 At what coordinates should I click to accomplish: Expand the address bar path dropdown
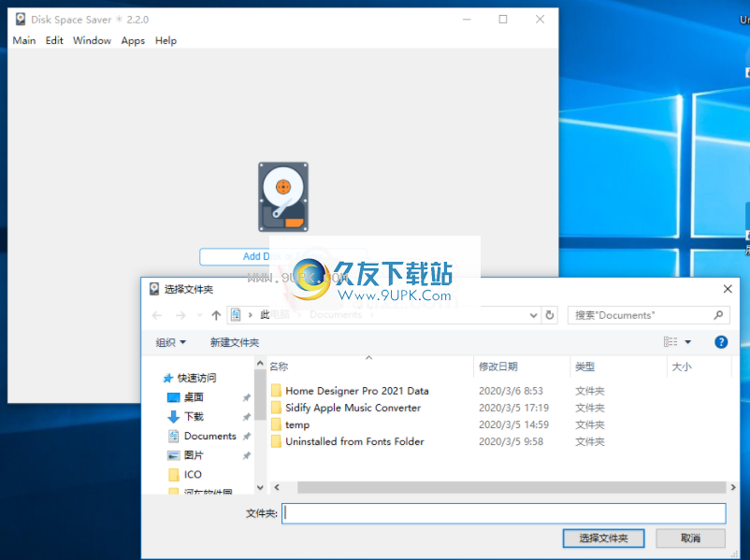tap(533, 315)
